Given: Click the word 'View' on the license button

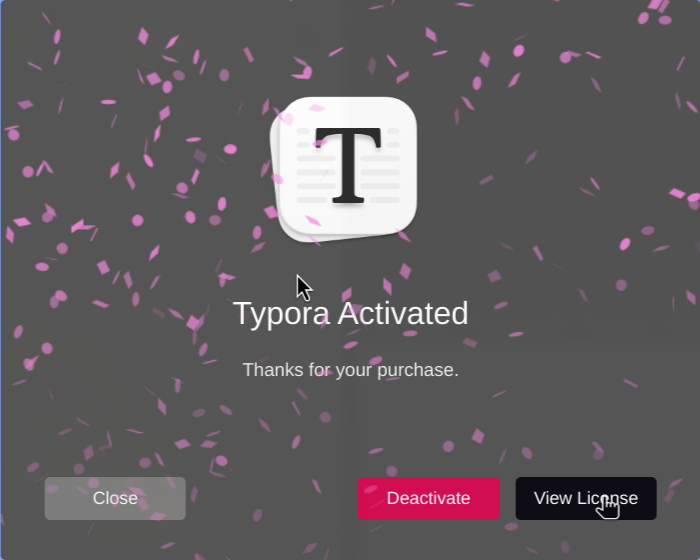Looking at the screenshot, I should (x=553, y=498).
